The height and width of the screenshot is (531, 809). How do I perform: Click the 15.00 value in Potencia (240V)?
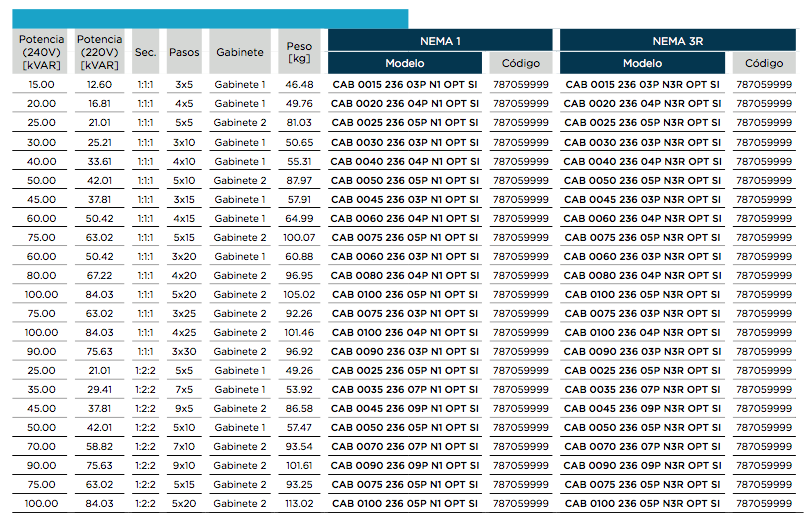click(x=41, y=85)
